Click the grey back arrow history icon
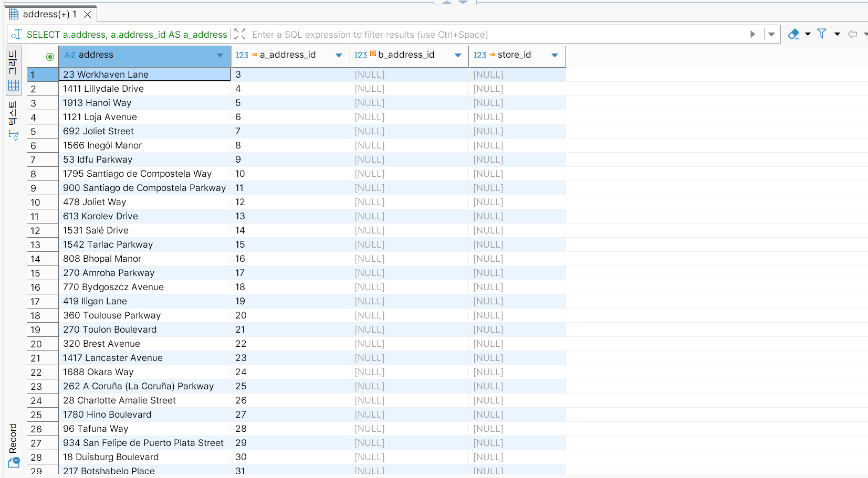This screenshot has width=868, height=478. 852,34
